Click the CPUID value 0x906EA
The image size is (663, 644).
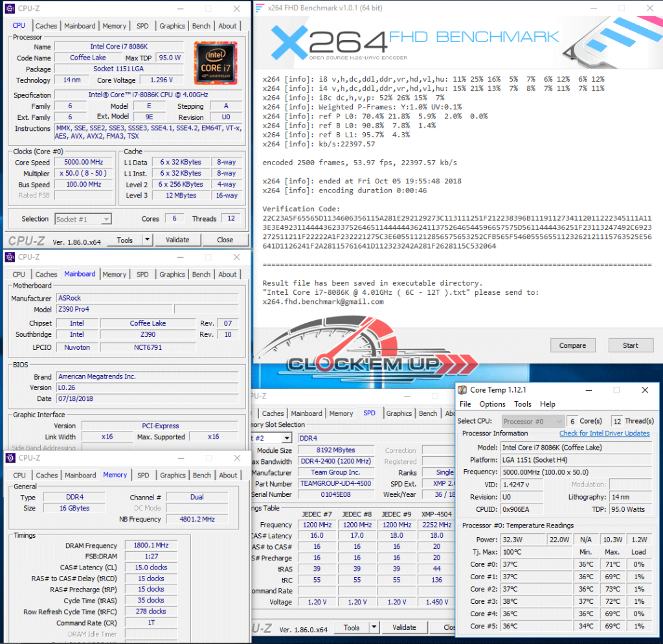pyautogui.click(x=523, y=509)
